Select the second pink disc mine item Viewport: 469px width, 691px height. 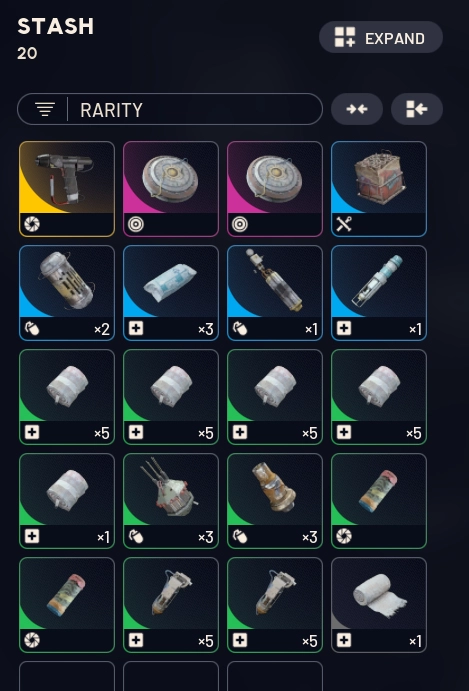click(275, 189)
